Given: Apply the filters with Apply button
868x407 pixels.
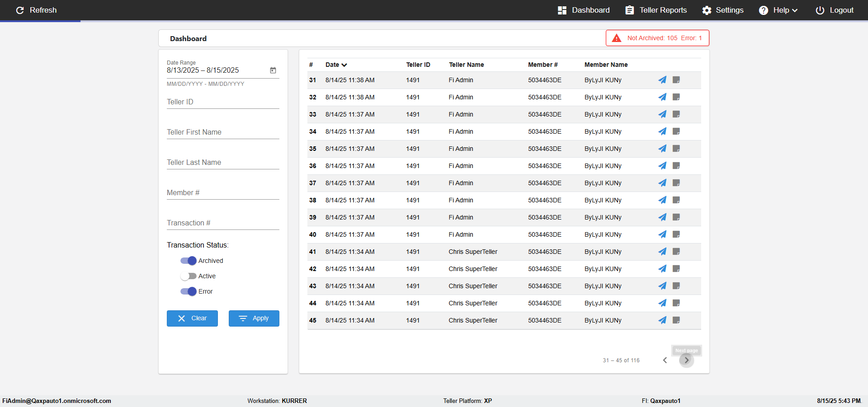Looking at the screenshot, I should click(254, 318).
